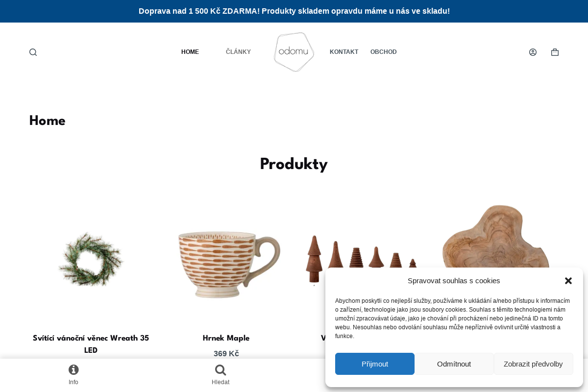Open the KONTAKT menu item

point(344,52)
